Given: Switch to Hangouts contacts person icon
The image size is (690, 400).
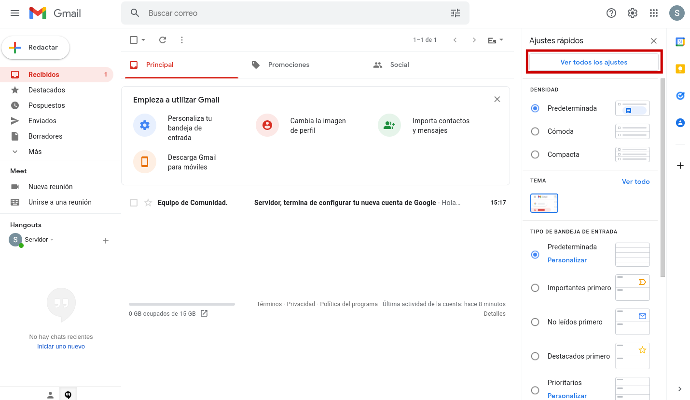Looking at the screenshot, I should tap(50, 395).
